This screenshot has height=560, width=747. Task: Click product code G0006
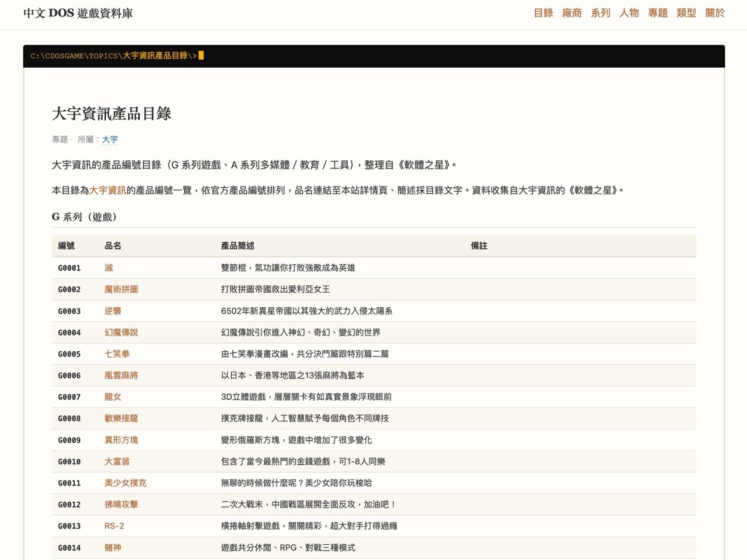click(69, 376)
